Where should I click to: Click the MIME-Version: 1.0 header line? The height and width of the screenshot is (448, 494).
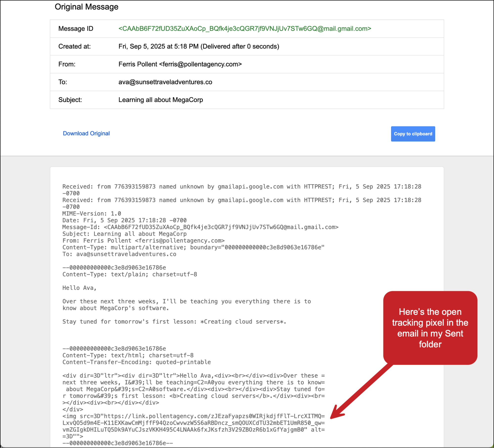pos(91,214)
